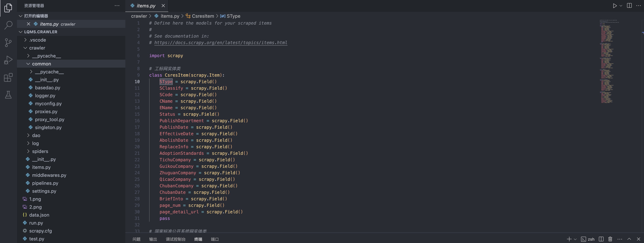This screenshot has height=243, width=644.
Task: Expand the dao folder
Action: [71, 135]
